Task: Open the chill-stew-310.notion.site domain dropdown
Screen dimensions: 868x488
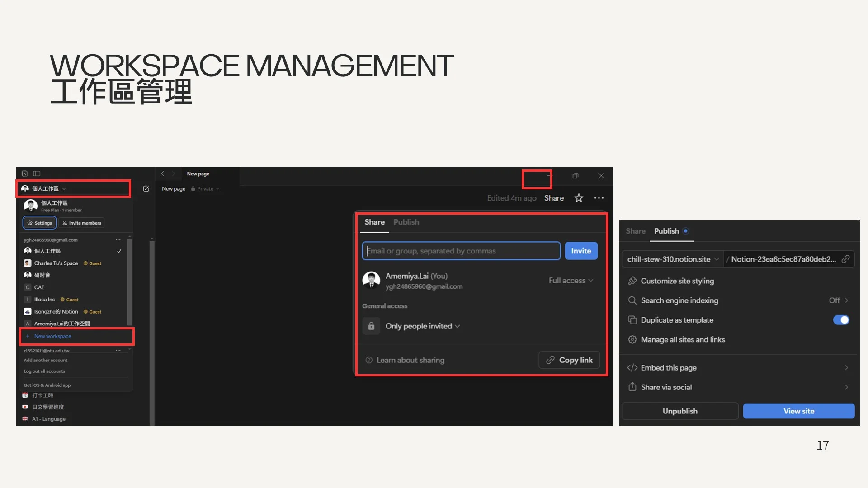Action: tap(672, 259)
